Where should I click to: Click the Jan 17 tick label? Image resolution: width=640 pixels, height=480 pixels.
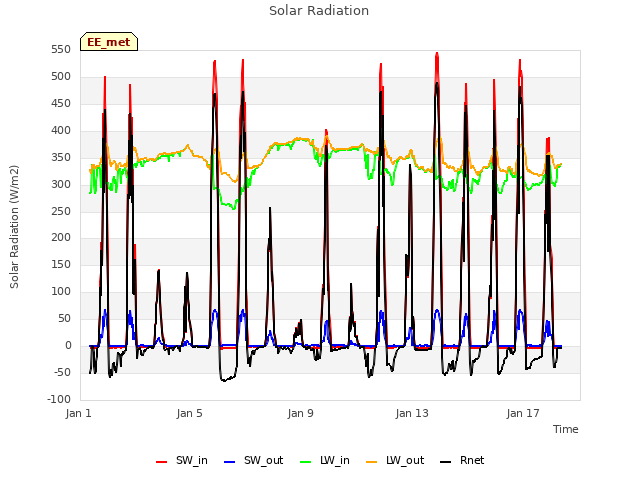point(523,413)
